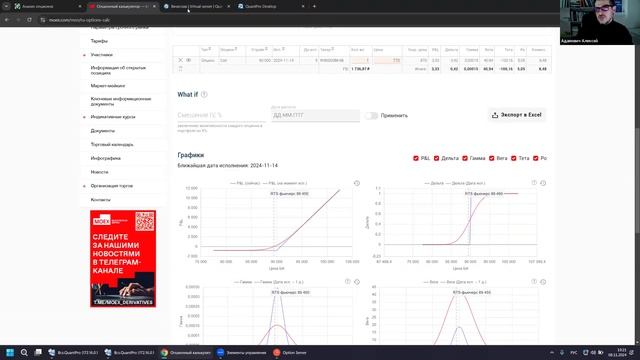Open Документы sidebar link
Viewport: 640px width, 360px height.
[x=102, y=131]
